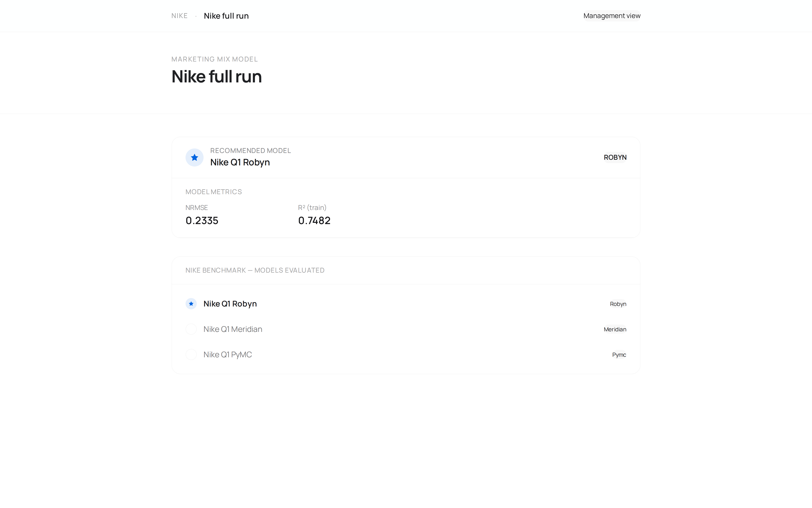
Task: Select the Nike Q1 PyMC radio circle
Action: click(191, 354)
